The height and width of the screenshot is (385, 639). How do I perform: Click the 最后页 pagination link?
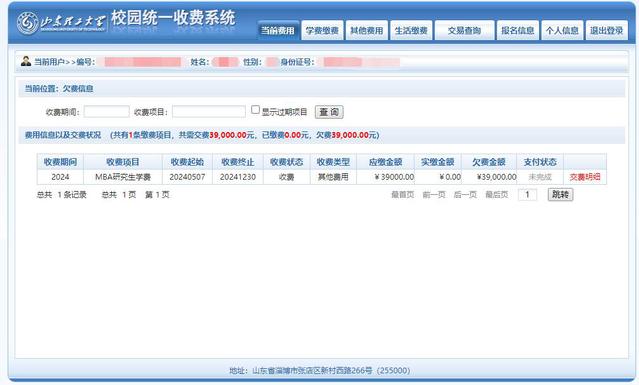496,195
